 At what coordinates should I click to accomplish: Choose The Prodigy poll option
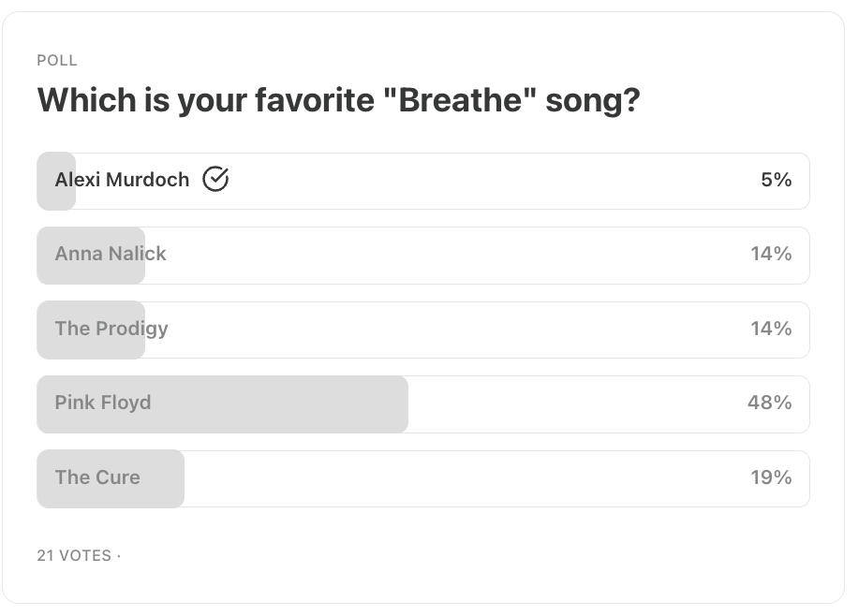(423, 330)
